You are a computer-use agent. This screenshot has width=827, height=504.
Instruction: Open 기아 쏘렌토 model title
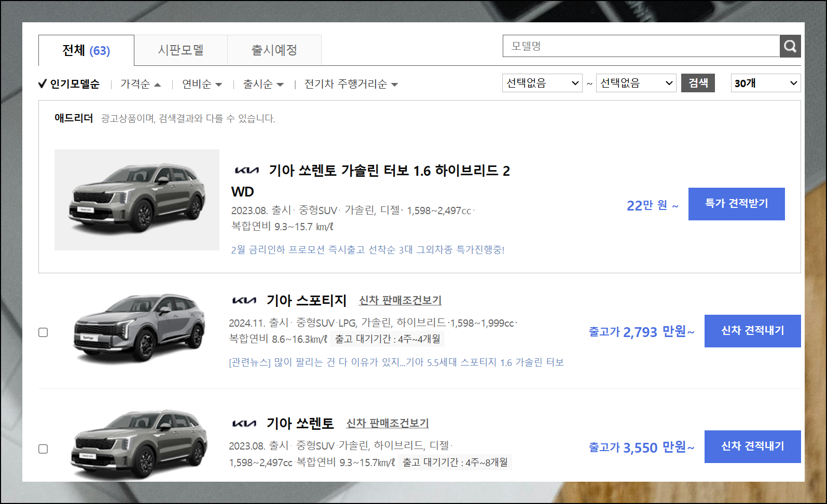(x=300, y=423)
